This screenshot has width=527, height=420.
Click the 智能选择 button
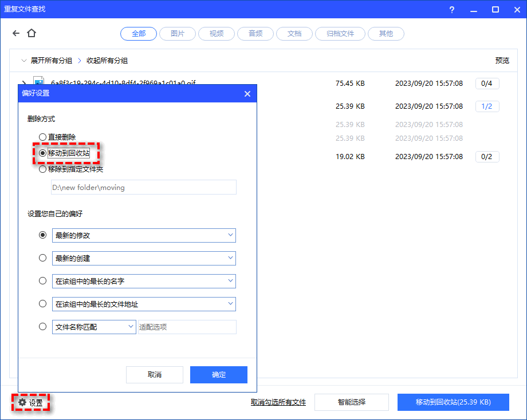point(352,402)
